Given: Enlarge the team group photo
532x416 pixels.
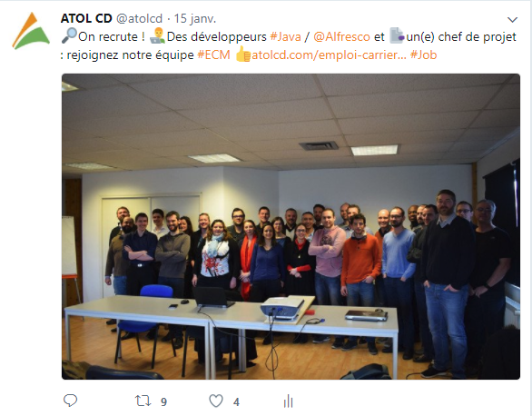Looking at the screenshot, I should pos(291,226).
